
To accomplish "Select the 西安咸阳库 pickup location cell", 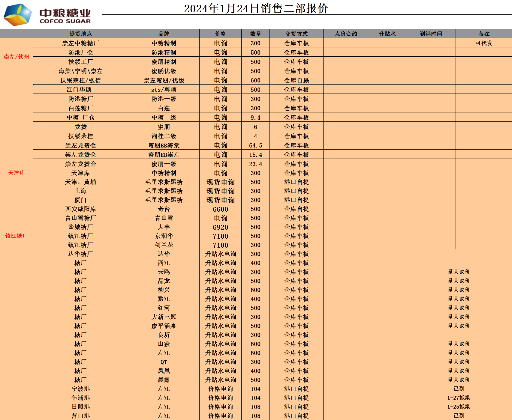I will tap(80, 209).
